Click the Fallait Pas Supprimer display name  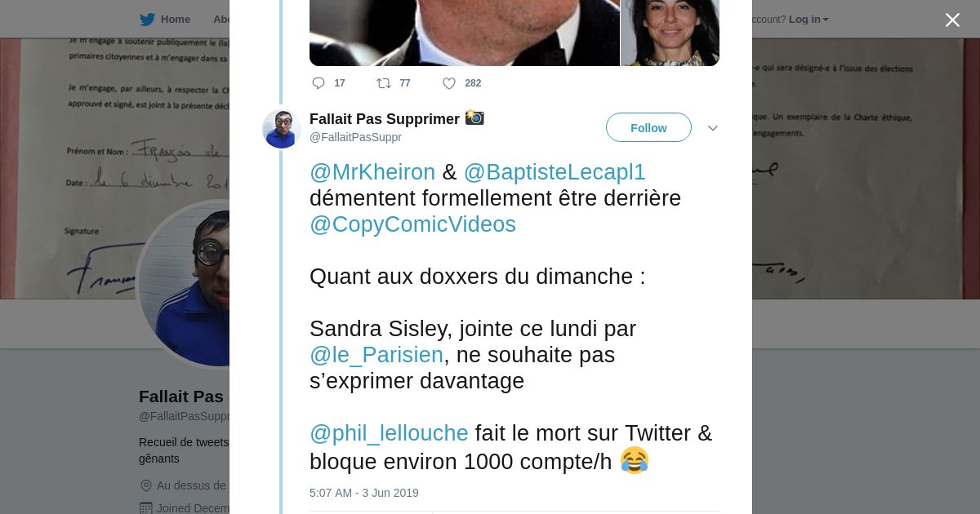[x=385, y=119]
